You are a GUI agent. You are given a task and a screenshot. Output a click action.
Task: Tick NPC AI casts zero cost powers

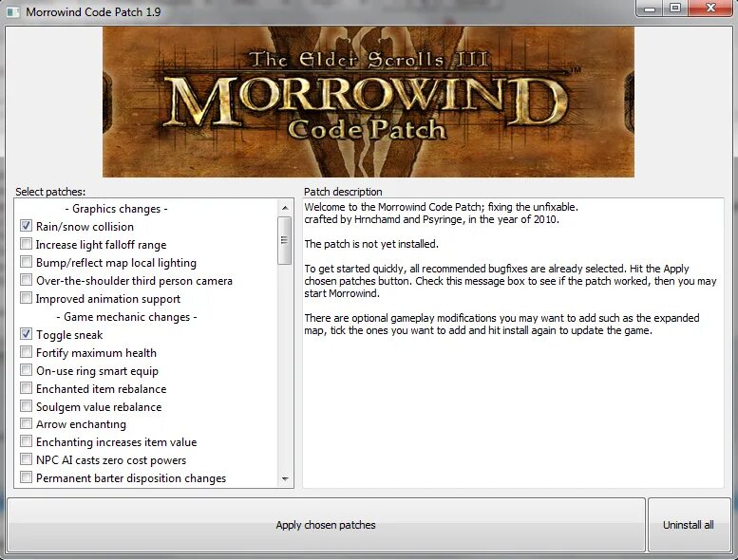click(x=26, y=459)
